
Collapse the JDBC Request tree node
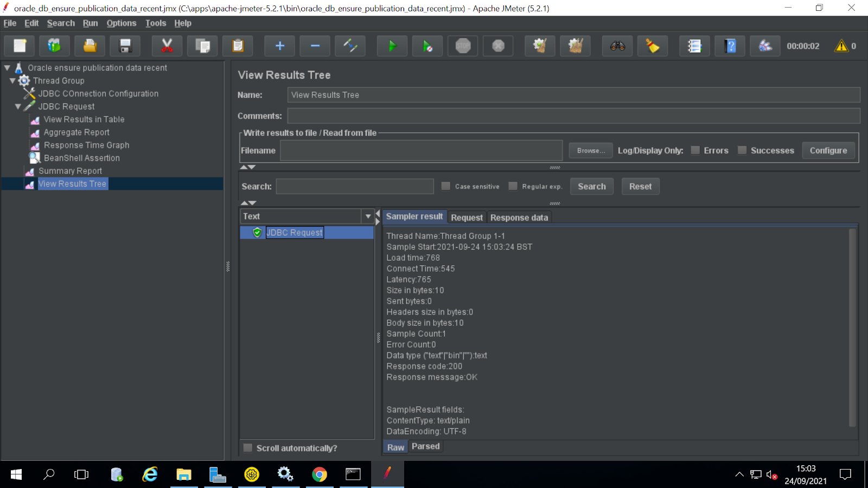coord(18,107)
